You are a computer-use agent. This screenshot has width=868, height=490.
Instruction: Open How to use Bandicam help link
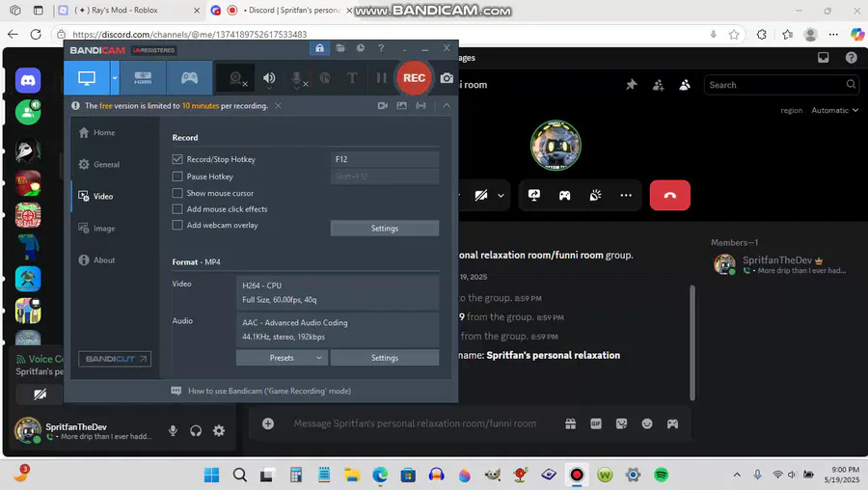click(x=269, y=391)
